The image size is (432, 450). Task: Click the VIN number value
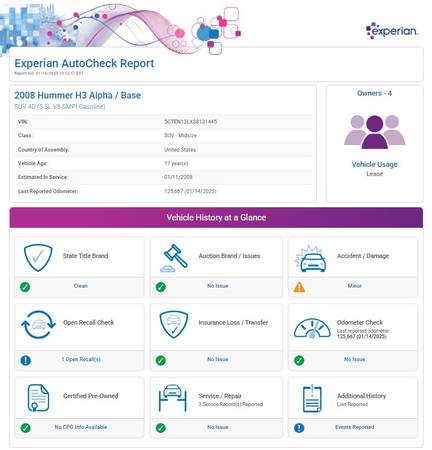pyautogui.click(x=190, y=122)
